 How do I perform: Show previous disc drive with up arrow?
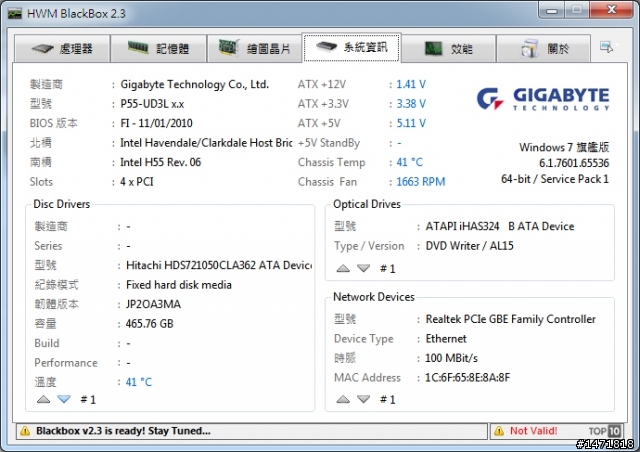click(x=43, y=399)
